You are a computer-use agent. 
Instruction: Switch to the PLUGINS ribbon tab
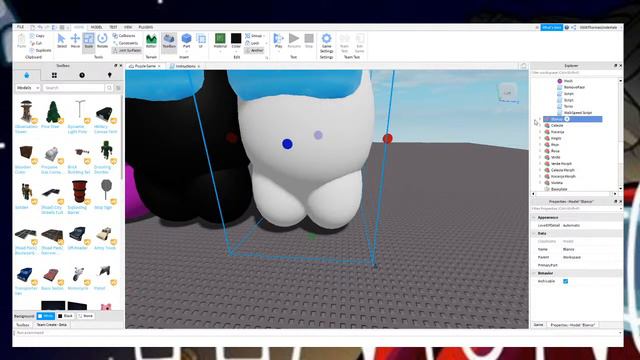tap(146, 27)
